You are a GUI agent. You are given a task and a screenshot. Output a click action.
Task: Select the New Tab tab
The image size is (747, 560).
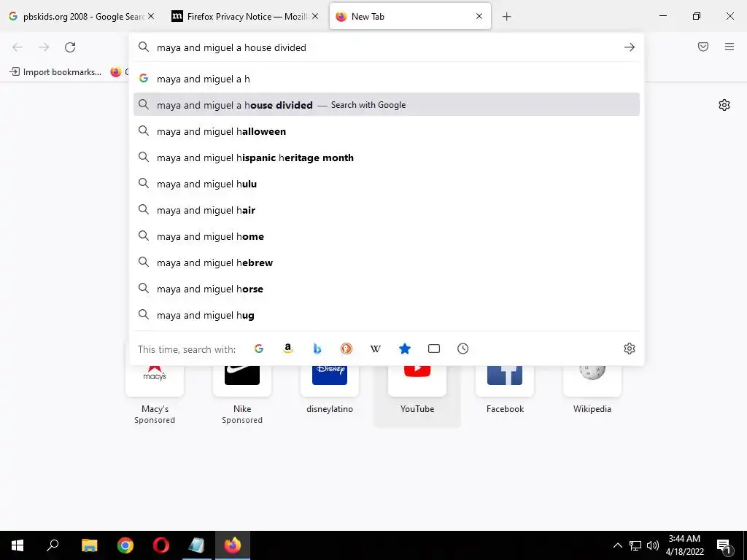(410, 16)
